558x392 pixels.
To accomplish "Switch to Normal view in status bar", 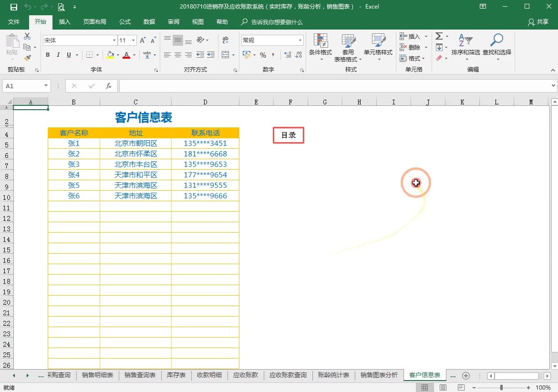I will 424,387.
